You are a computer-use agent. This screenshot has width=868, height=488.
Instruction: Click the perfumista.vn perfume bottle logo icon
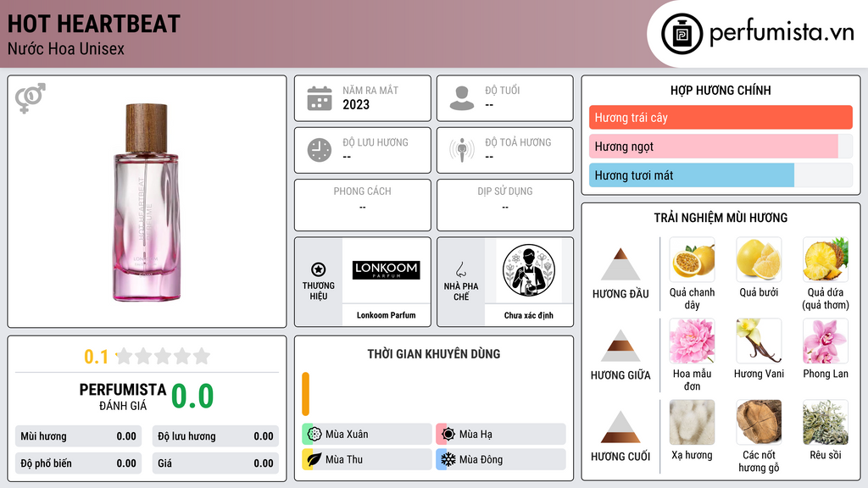coord(682,34)
